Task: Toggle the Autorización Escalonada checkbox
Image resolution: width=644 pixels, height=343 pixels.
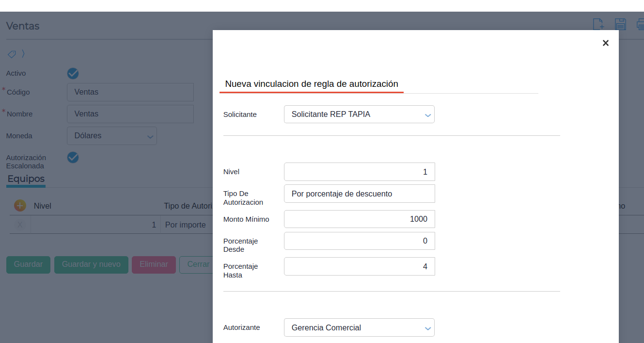Action: (x=73, y=157)
